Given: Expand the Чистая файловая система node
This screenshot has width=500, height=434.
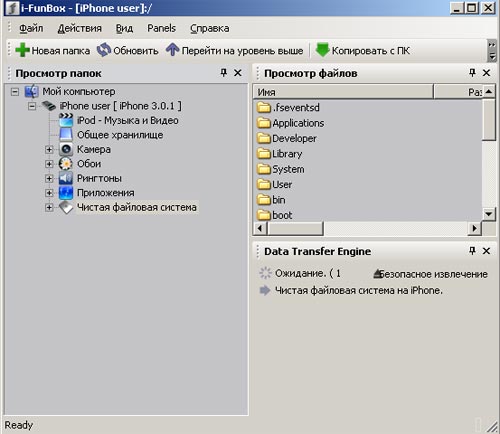Looking at the screenshot, I should click(x=49, y=207).
